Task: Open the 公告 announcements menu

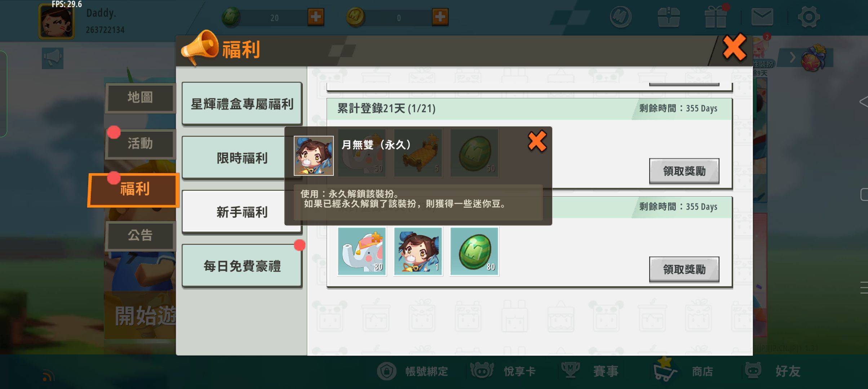Action: [x=140, y=236]
